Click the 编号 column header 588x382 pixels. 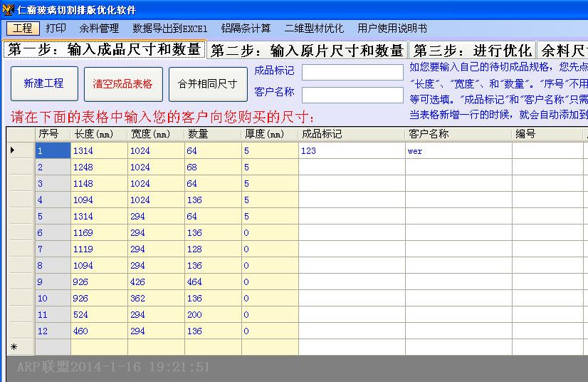coord(547,134)
